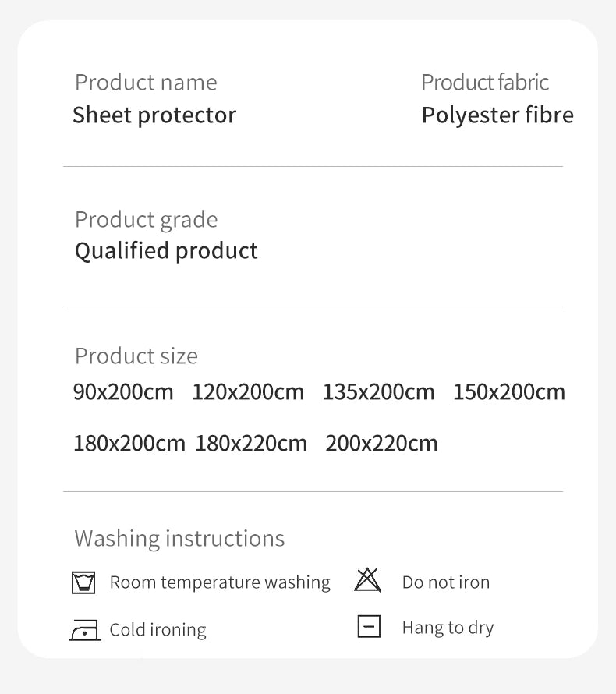Click the Product size heading
This screenshot has width=616, height=694.
click(136, 356)
